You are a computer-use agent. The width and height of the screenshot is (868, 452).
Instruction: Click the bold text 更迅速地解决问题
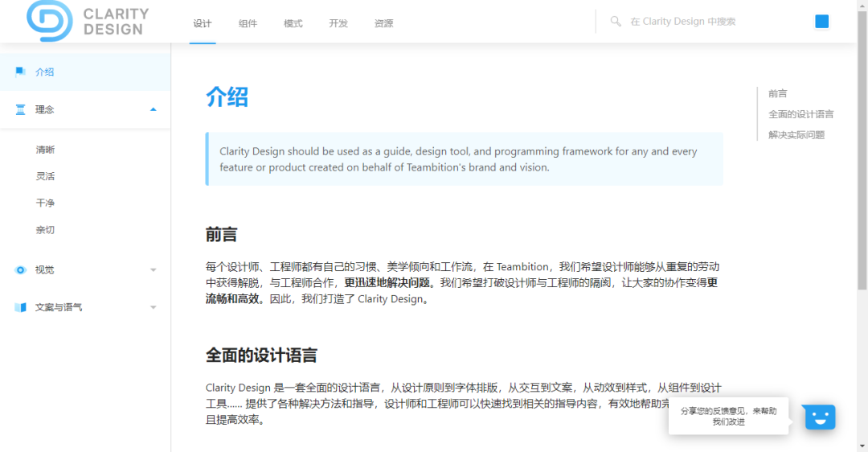387,283
